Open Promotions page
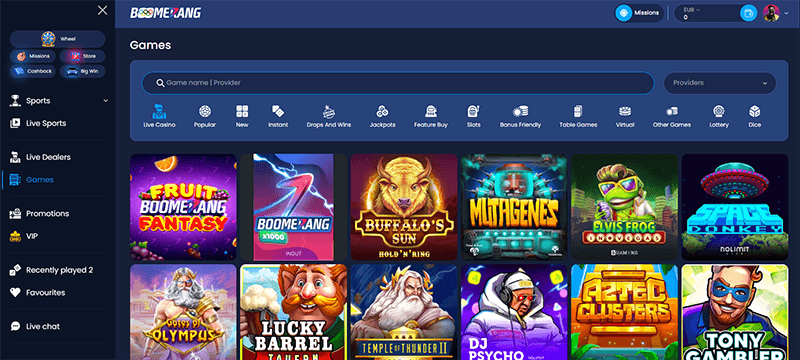Screen dimensions: 800x360 (x=39, y=214)
